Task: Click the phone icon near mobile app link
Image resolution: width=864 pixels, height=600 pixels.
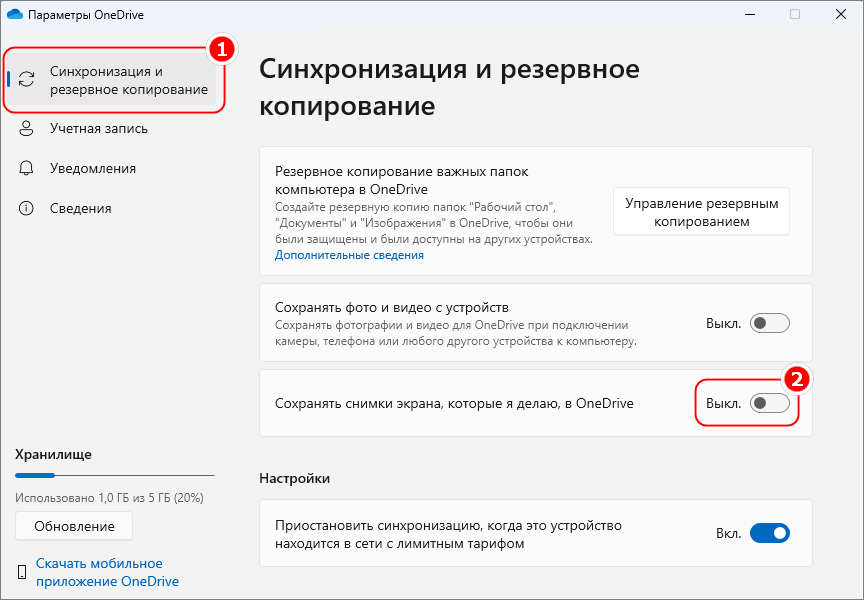Action: coord(22,572)
